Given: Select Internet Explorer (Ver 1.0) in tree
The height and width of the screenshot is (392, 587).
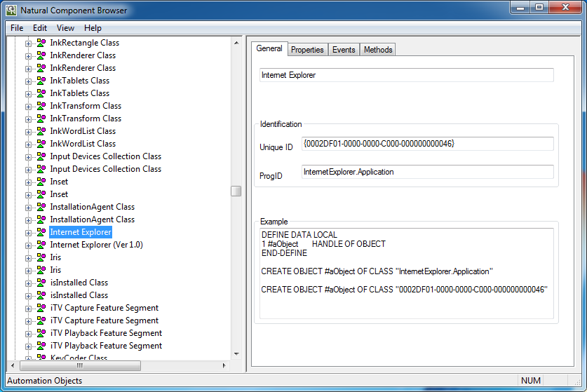Looking at the screenshot, I should point(96,245).
